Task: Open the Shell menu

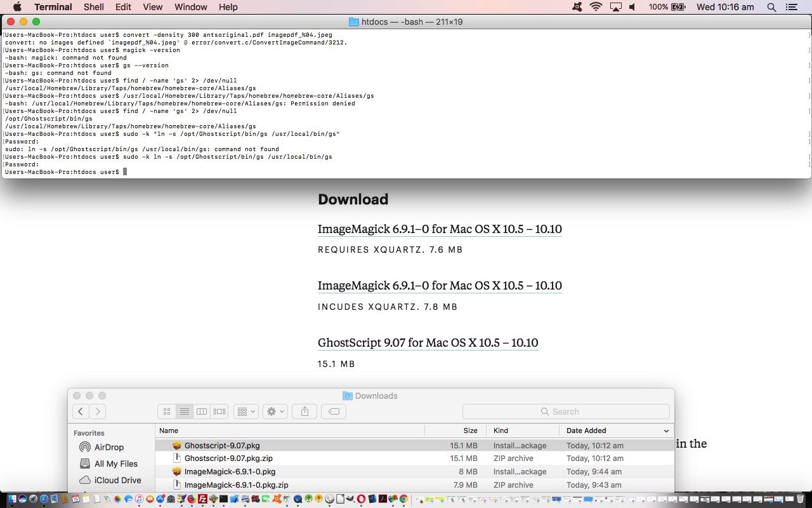Action: click(x=94, y=7)
